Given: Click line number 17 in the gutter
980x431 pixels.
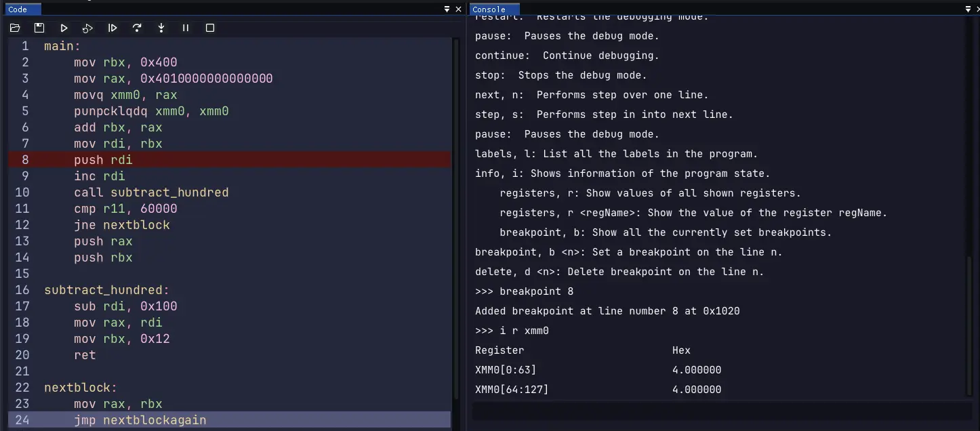Looking at the screenshot, I should (22, 306).
